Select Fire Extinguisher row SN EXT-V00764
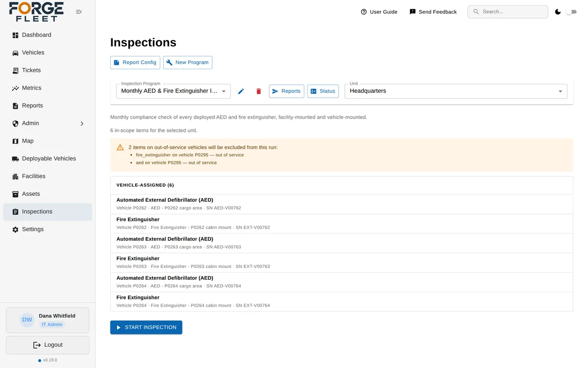 [342, 302]
